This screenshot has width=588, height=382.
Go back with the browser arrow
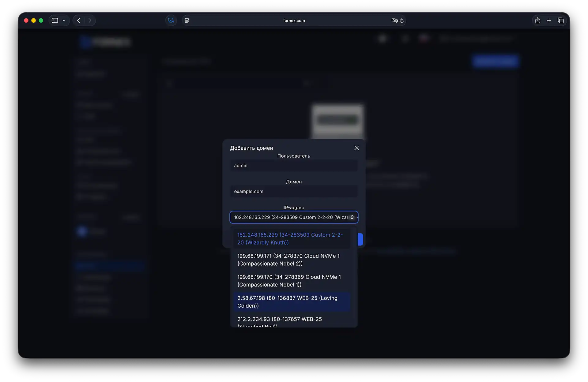coord(79,21)
